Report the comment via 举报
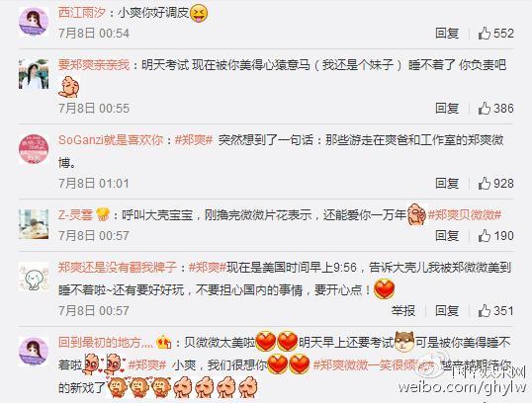This screenshot has width=532, height=403. click(403, 310)
